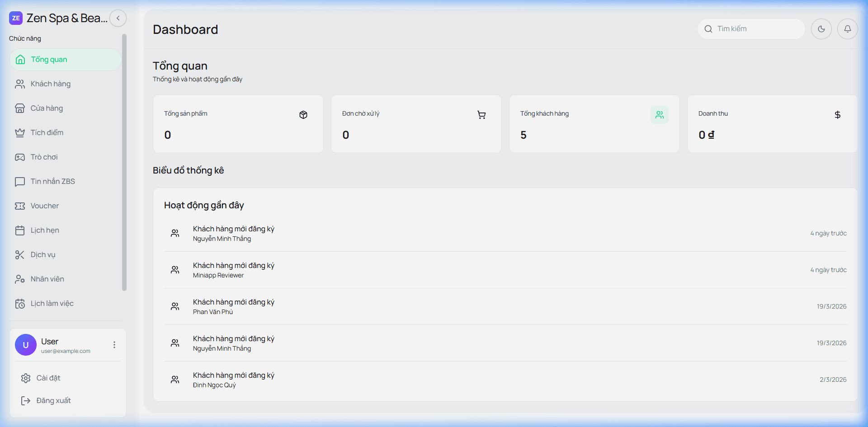Click the Dịch vụ scissors icon

(x=20, y=255)
